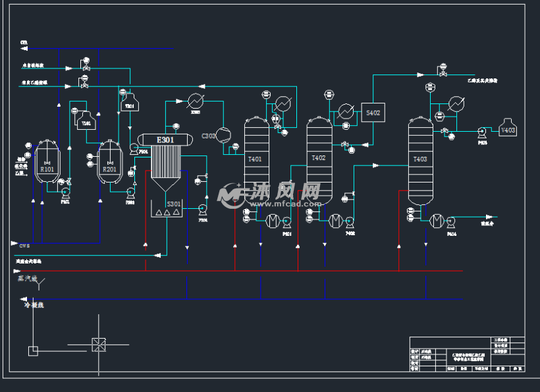Select the three triangles inside S301
This screenshot has height=392, width=540.
click(x=167, y=213)
